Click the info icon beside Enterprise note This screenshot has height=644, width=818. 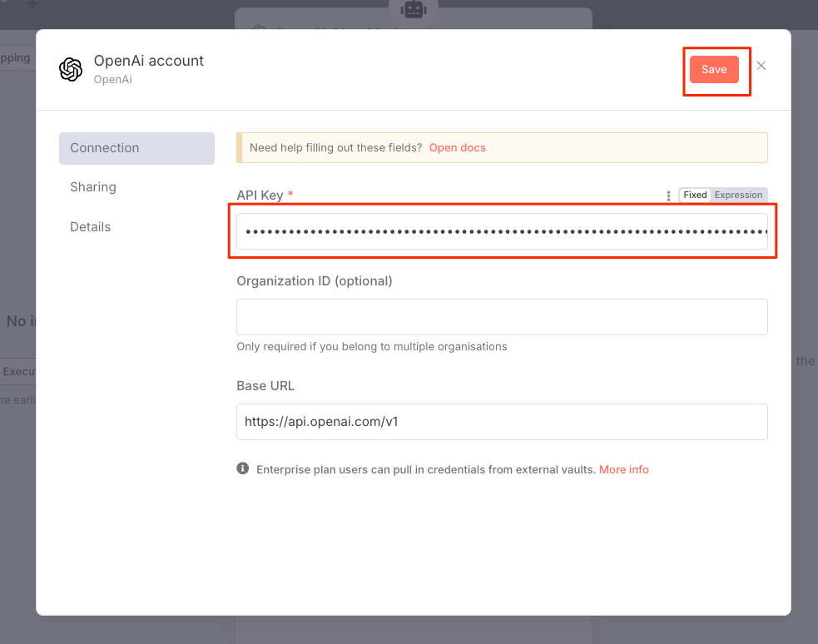pos(243,468)
